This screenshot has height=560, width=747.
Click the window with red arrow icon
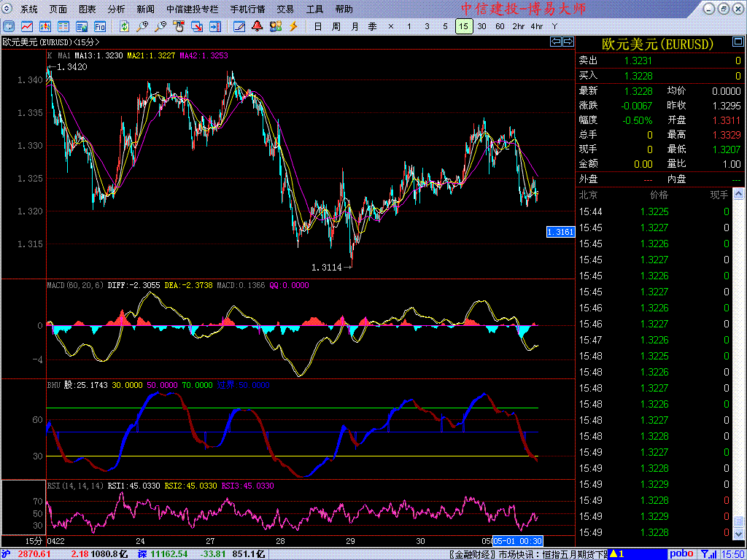tap(197, 26)
